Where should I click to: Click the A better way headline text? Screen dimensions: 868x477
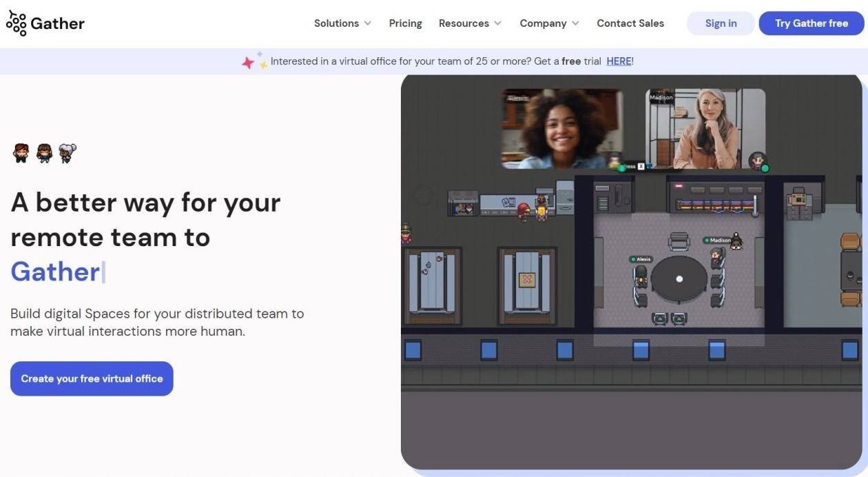tap(145, 219)
